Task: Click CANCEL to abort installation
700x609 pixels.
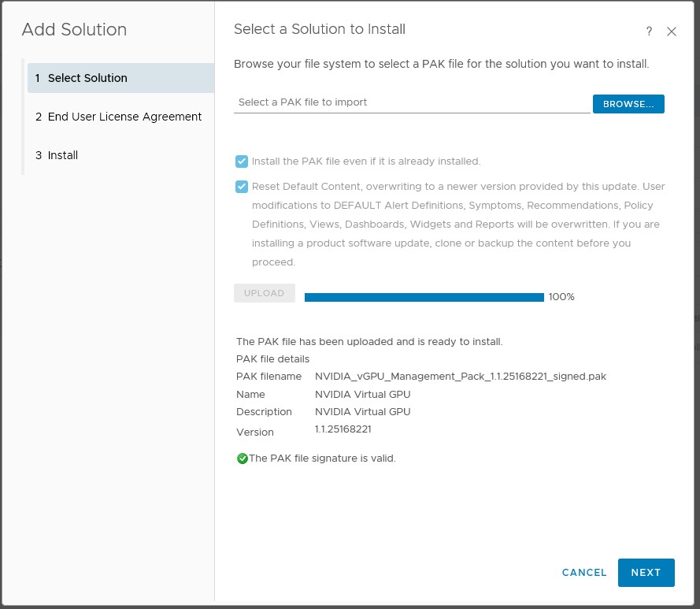Action: 583,573
